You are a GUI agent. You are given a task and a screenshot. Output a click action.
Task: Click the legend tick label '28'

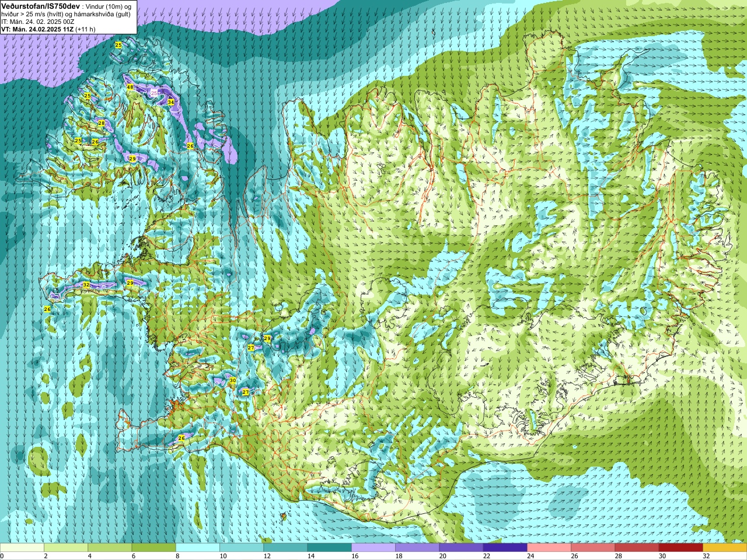point(619,556)
